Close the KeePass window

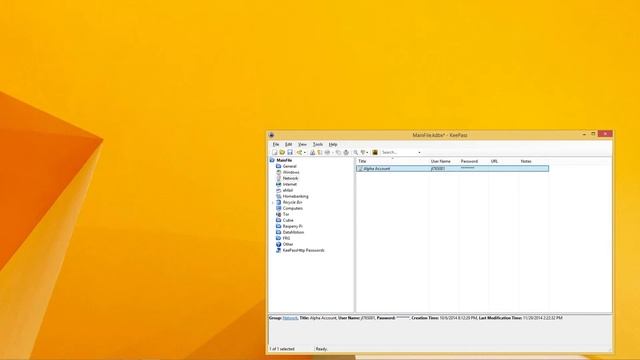605,133
